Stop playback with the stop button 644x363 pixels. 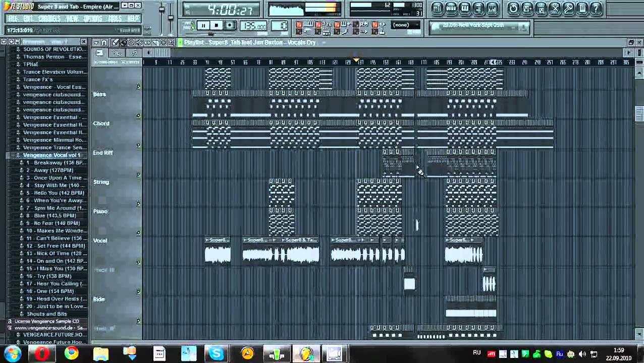coord(216,26)
